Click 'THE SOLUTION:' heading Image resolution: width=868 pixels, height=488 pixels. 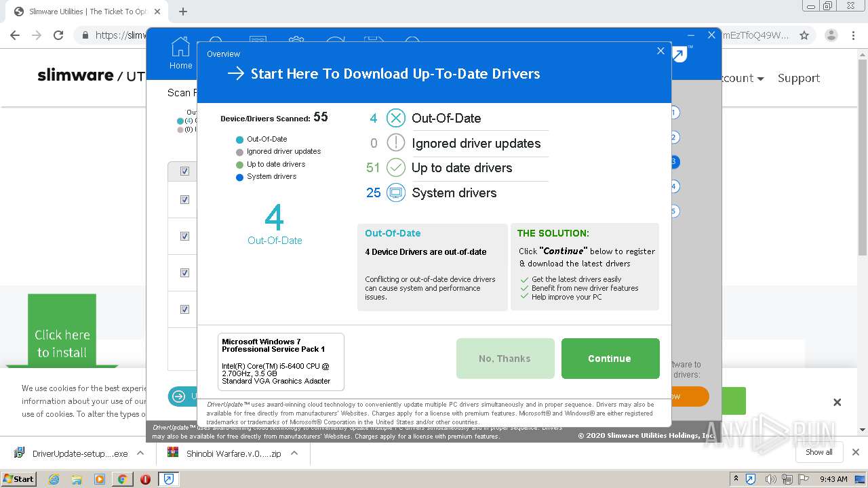pos(553,233)
